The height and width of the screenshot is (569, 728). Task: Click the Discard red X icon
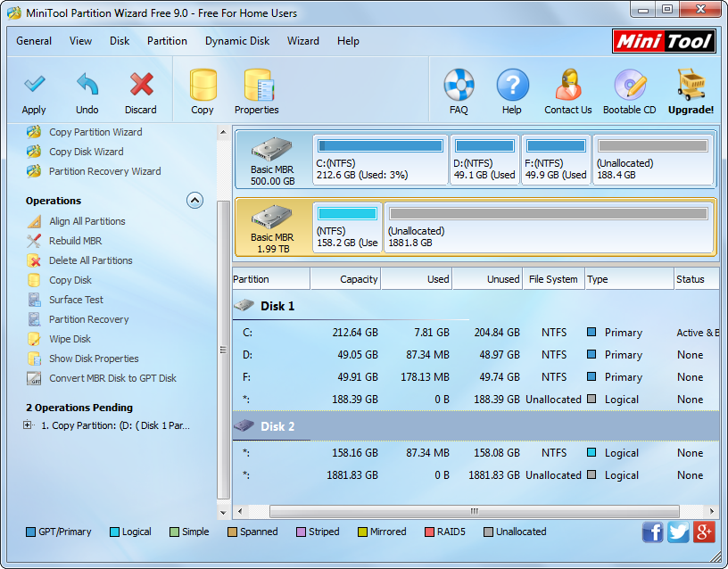coord(141,85)
